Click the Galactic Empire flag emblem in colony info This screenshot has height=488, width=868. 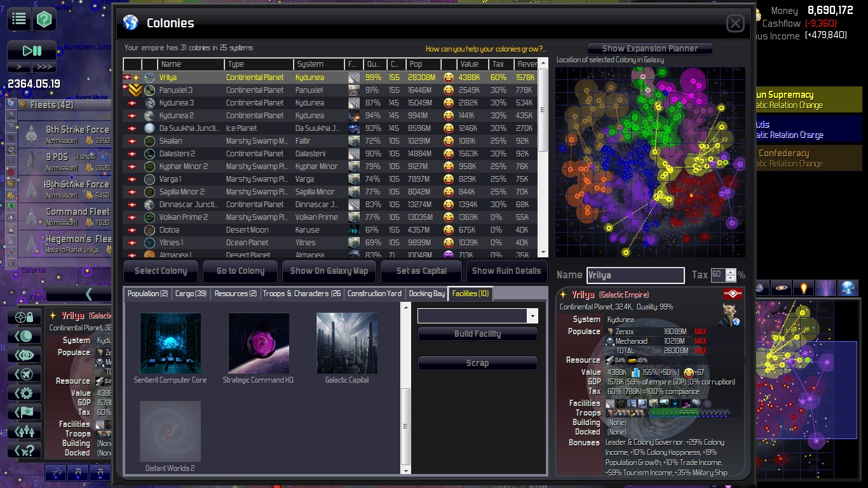733,294
